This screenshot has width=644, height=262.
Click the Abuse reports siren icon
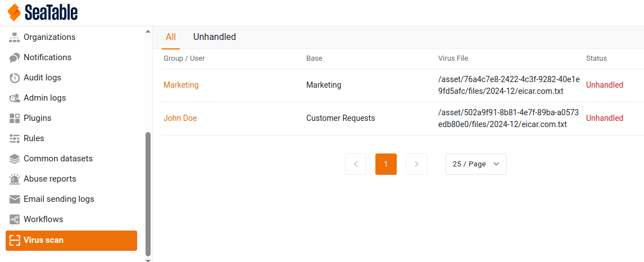pos(15,179)
